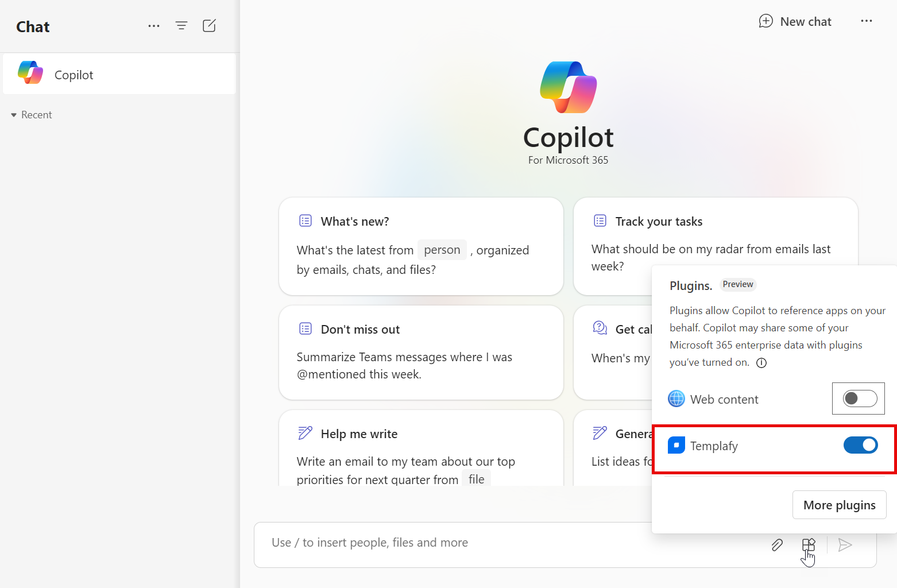Select the 'file' chip in Help me write card
The height and width of the screenshot is (588, 897).
click(x=476, y=479)
